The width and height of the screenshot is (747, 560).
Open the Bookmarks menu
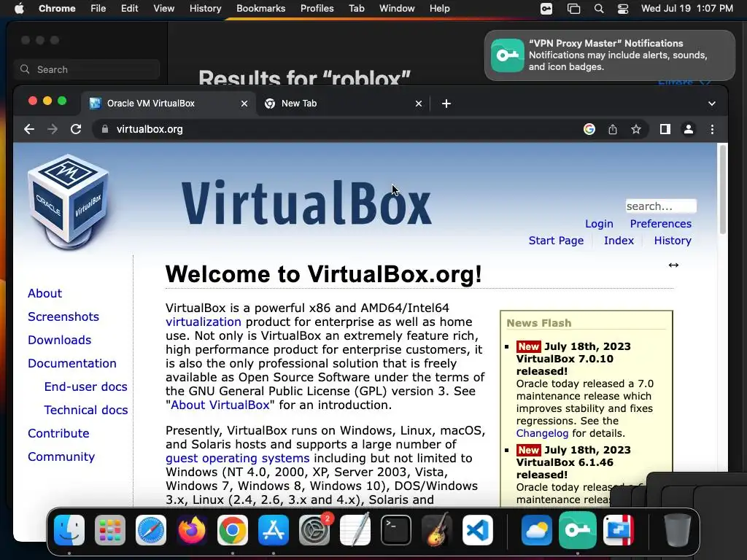260,8
